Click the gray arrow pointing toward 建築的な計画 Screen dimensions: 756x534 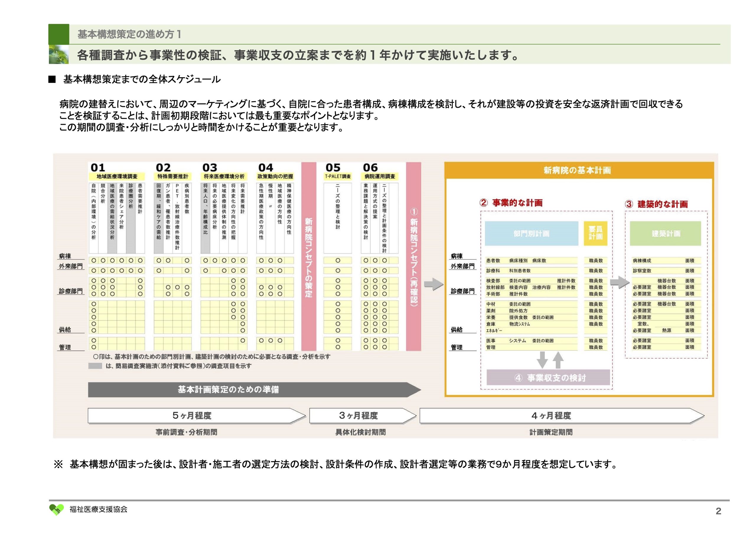[x=620, y=282]
